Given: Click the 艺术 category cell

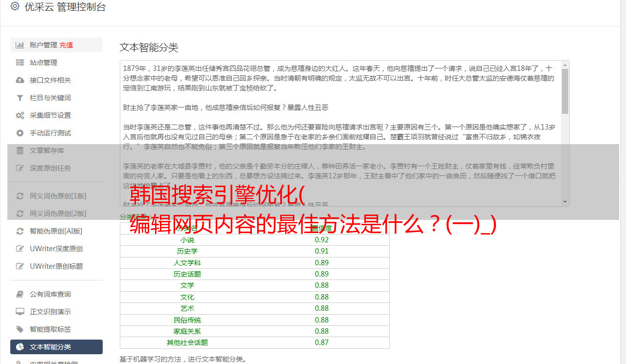Looking at the screenshot, I should (187, 308).
